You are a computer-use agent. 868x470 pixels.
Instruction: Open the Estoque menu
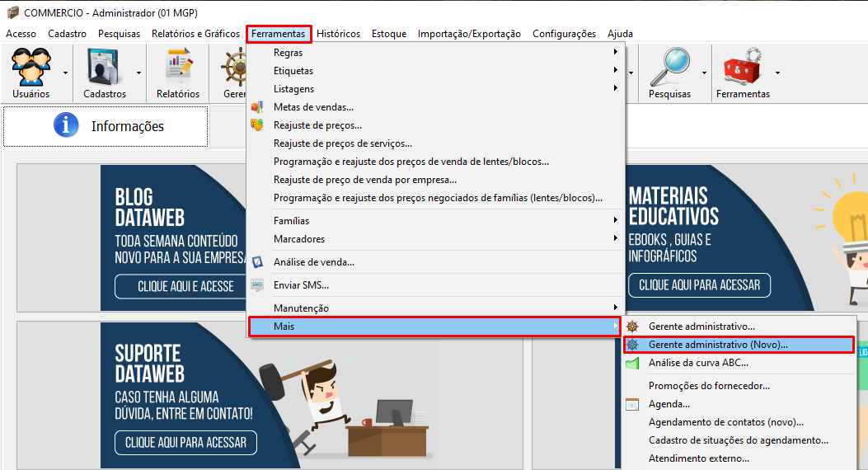(x=388, y=34)
